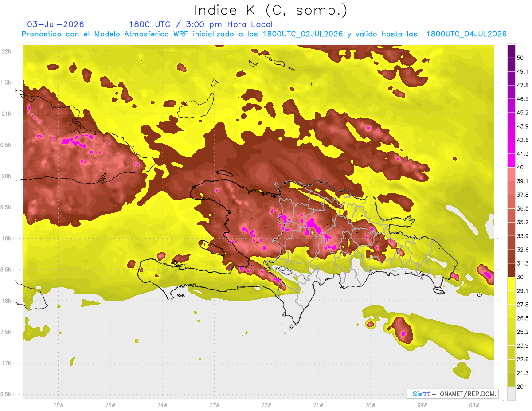
Task: Click the legend value 42.6
Action: (523, 140)
